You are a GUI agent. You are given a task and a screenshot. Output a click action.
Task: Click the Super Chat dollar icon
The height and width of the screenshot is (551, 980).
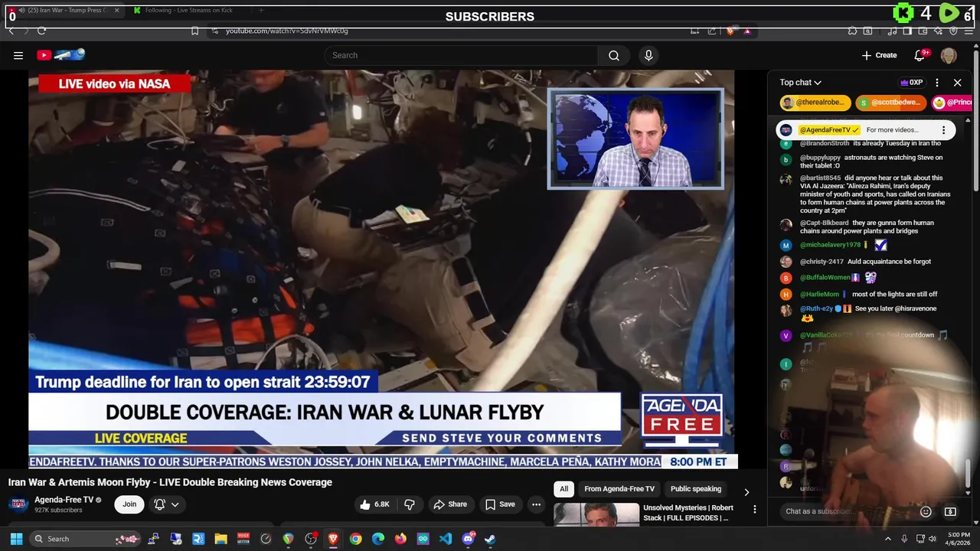pyautogui.click(x=950, y=511)
